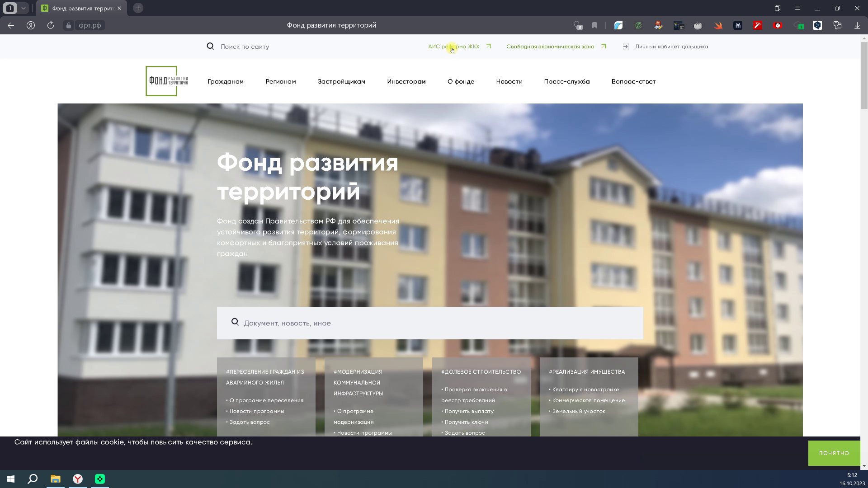
Task: Open the Гражданам navigation menu
Action: click(226, 82)
